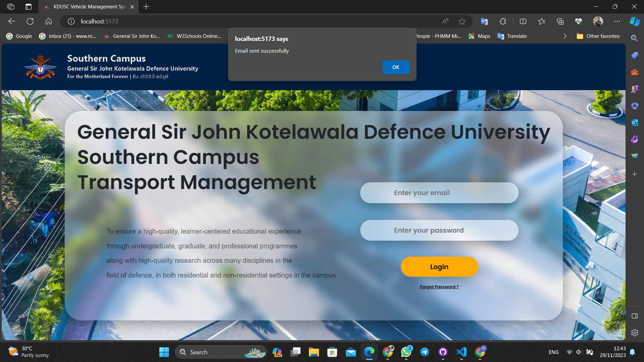The height and width of the screenshot is (362, 644).
Task: Open the W3Schools Online bookmark
Action: tap(195, 36)
